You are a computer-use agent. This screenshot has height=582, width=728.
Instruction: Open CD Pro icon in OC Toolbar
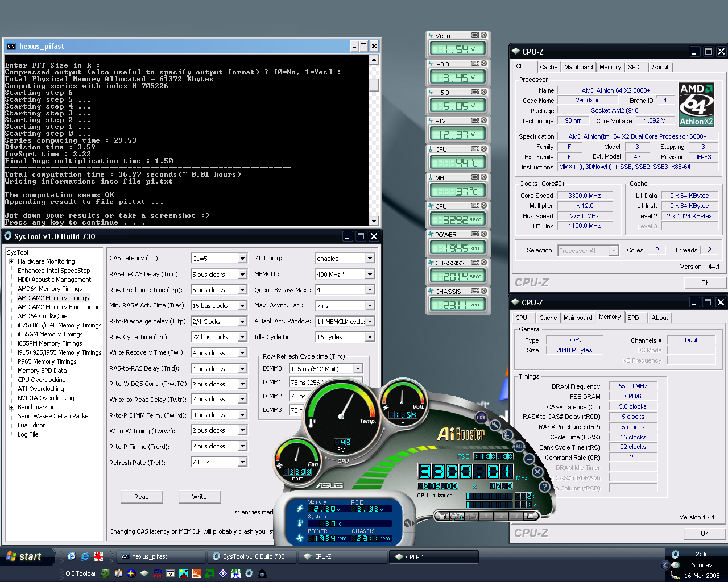coord(158,573)
